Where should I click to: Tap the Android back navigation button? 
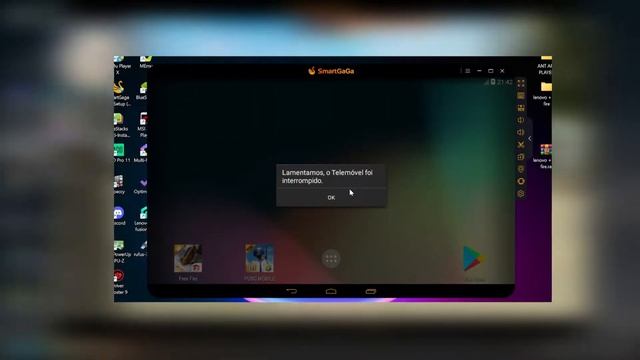[291, 291]
